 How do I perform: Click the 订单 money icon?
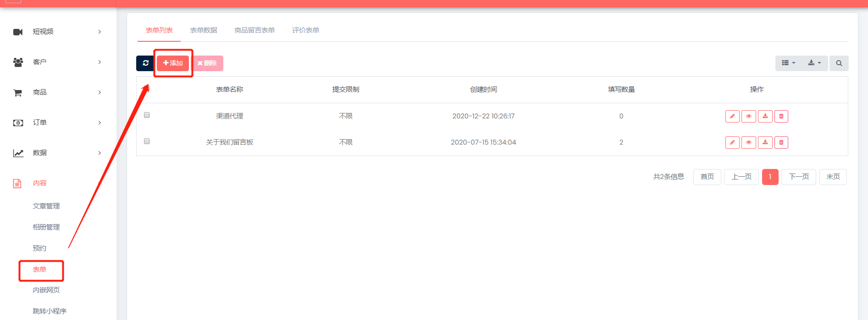tap(18, 123)
